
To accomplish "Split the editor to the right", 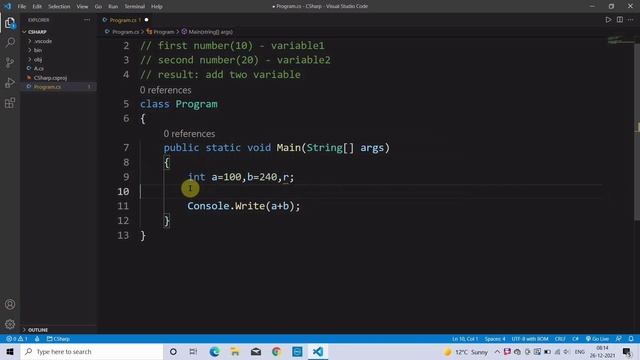I will click(620, 20).
